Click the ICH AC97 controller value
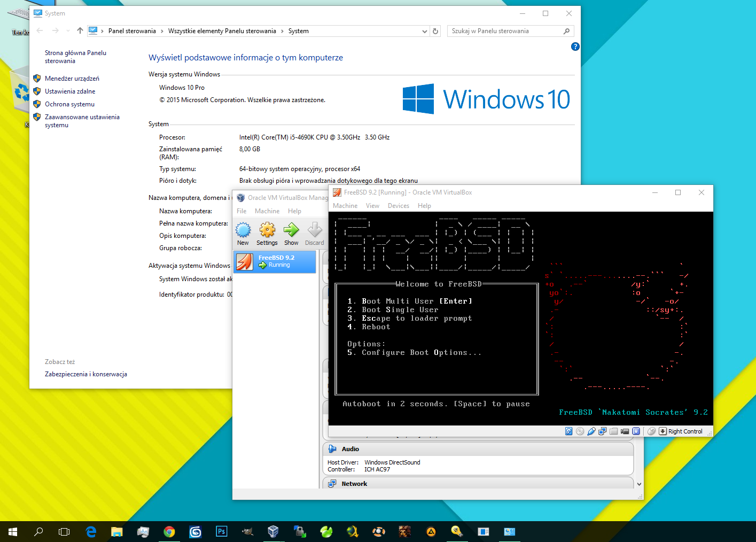 point(377,469)
